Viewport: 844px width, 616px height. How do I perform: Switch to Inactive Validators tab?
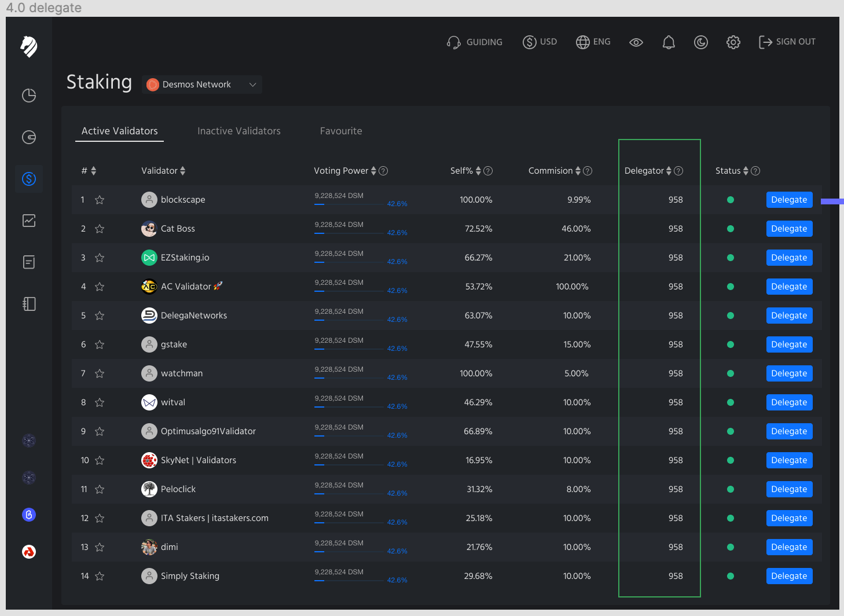[239, 131]
